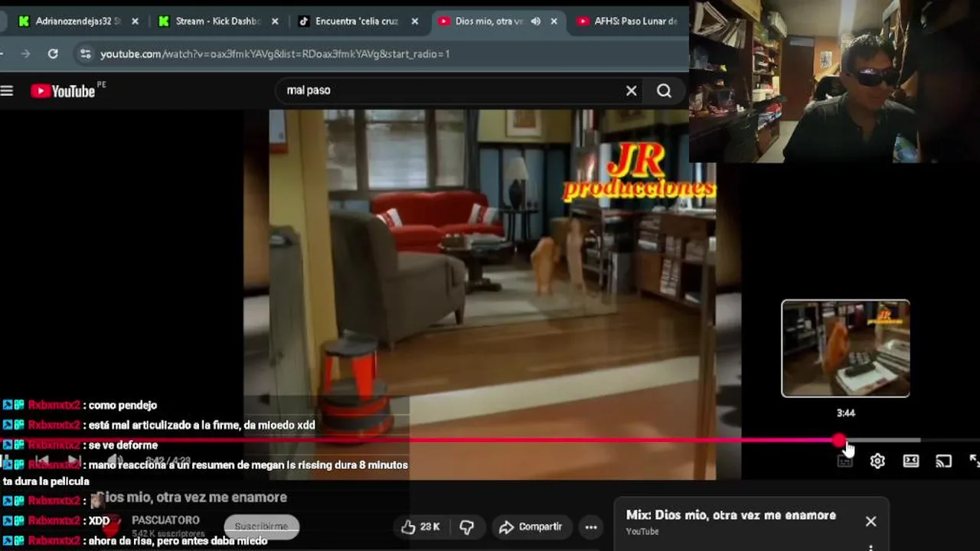Enter fullscreen from the player corner icon
The image size is (980, 551).
click(x=974, y=461)
